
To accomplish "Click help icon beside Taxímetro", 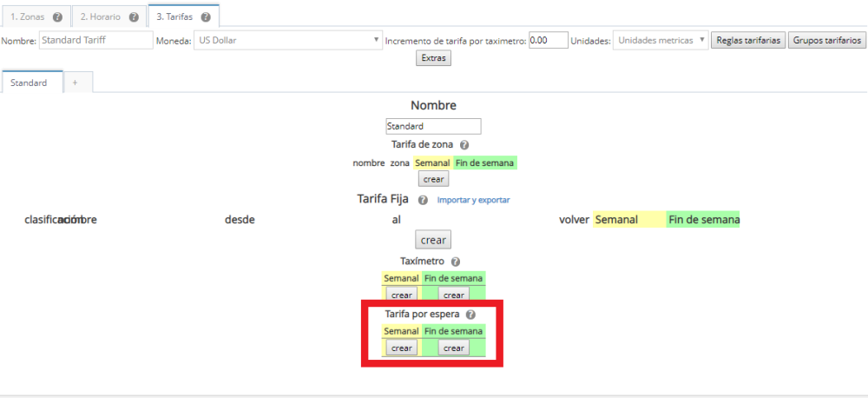I will pyautogui.click(x=456, y=261).
